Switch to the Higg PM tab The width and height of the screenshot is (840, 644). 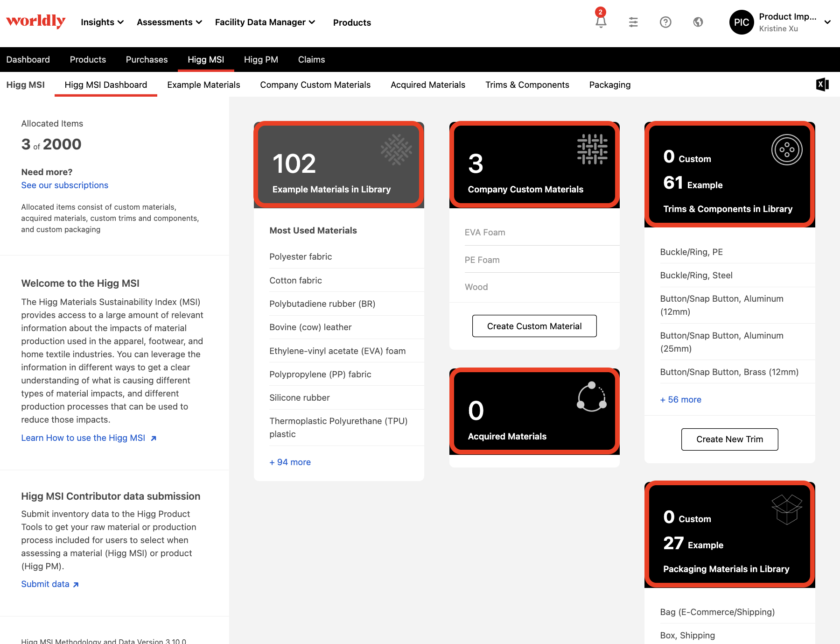click(x=261, y=59)
